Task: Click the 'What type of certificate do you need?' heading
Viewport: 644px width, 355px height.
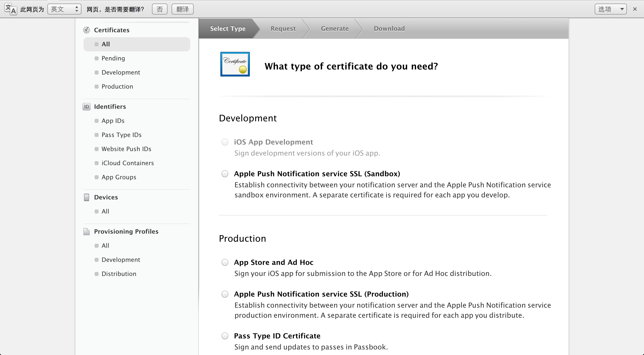Action: 351,66
